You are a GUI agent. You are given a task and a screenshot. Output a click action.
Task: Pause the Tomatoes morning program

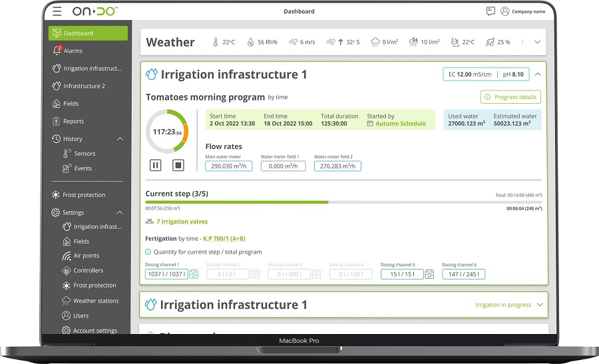pyautogui.click(x=155, y=165)
